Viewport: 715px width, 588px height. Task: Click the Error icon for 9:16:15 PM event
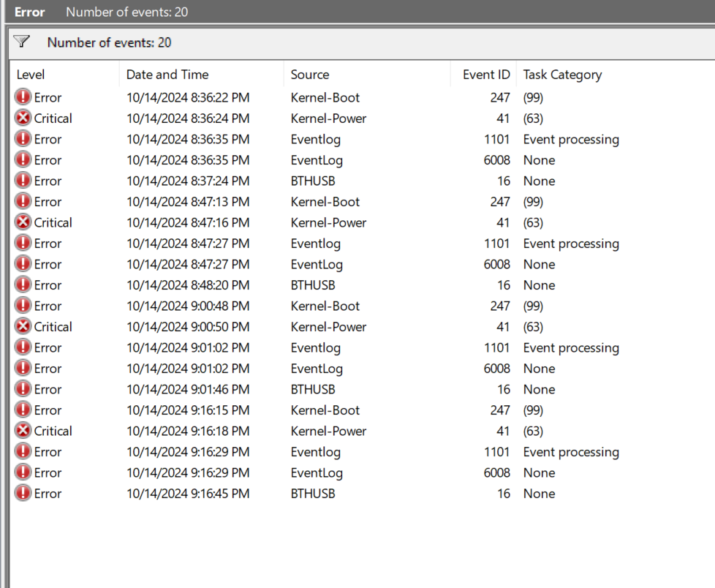(x=23, y=410)
